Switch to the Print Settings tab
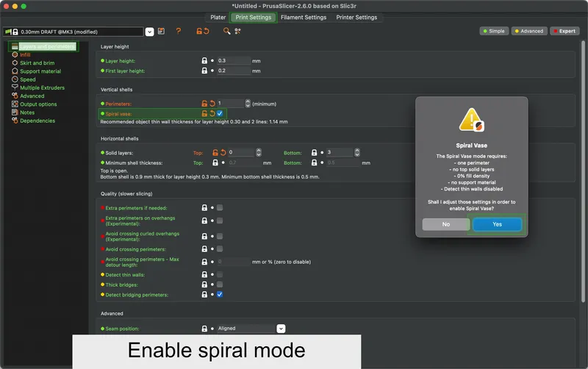 [x=254, y=17]
